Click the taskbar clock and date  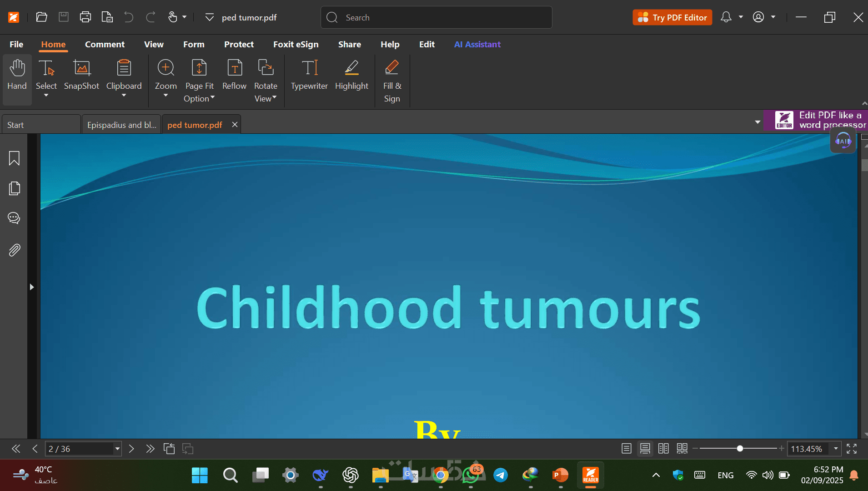[822, 475]
